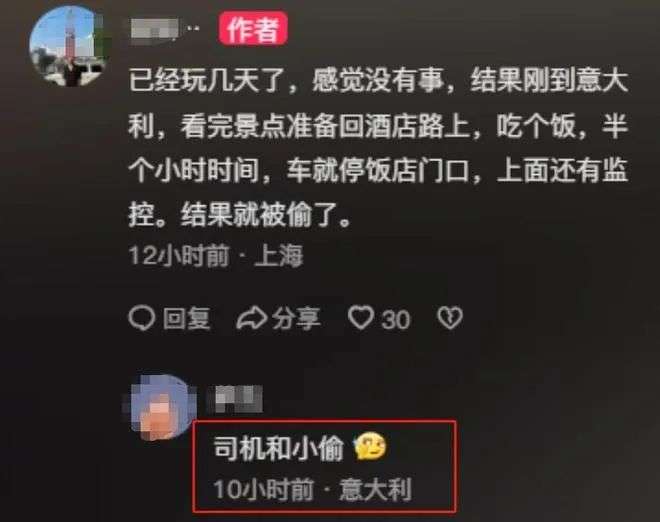660x522 pixels.
Task: Click the thinking face emoji in reply
Action: tap(370, 447)
